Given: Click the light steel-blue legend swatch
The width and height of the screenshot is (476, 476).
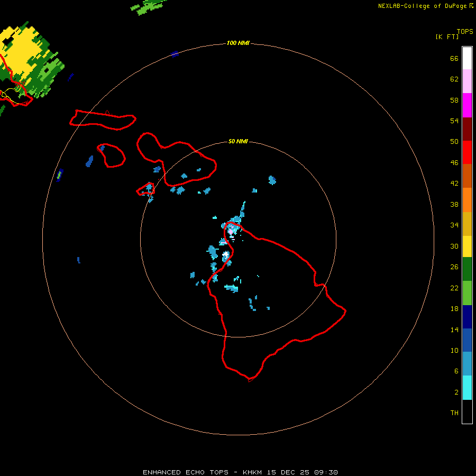Looking at the screenshot, I should (x=467, y=364).
